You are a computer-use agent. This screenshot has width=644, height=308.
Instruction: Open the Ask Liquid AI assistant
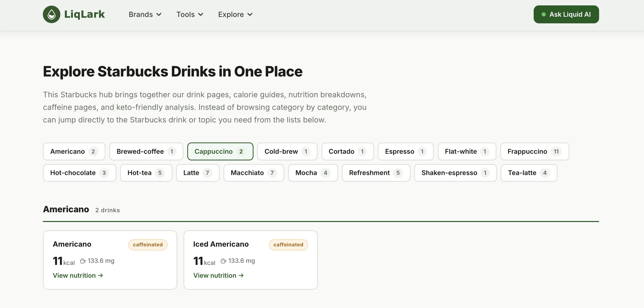(x=566, y=14)
